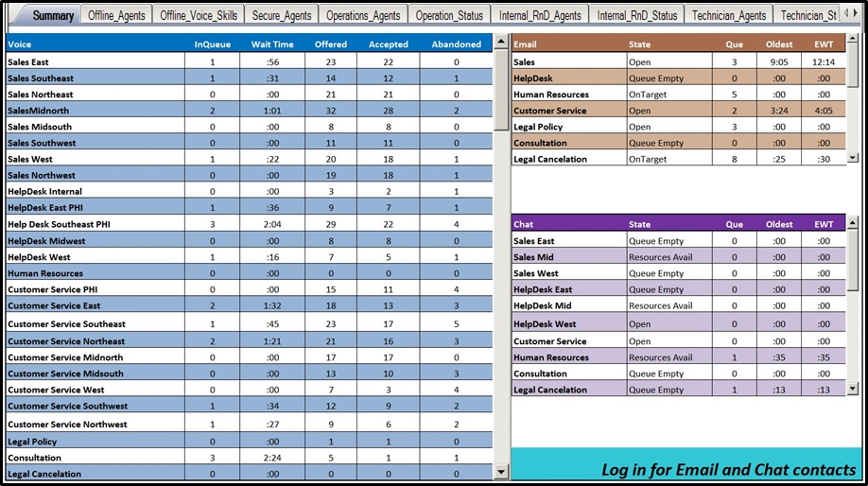Click the tab strip scroll-right arrow
868x486 pixels.
point(856,12)
